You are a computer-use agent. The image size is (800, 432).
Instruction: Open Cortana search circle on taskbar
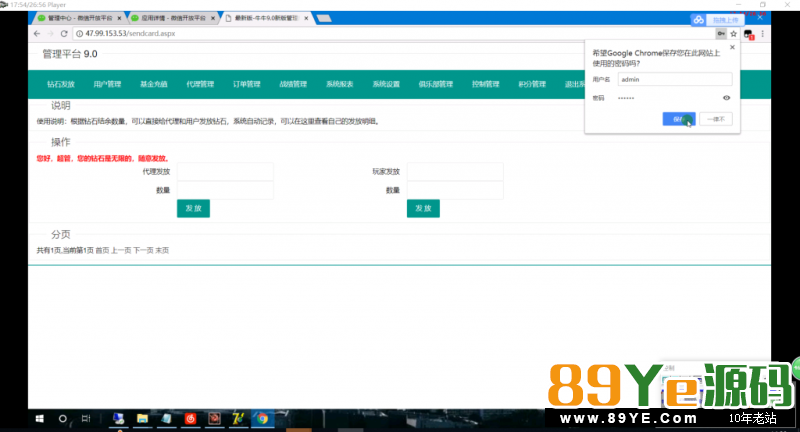tap(63, 419)
